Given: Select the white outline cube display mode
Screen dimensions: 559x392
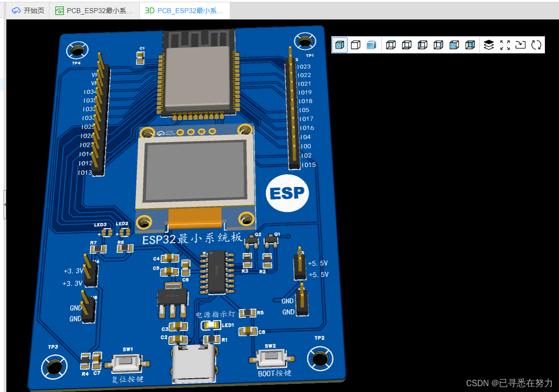Looking at the screenshot, I should click(x=356, y=45).
